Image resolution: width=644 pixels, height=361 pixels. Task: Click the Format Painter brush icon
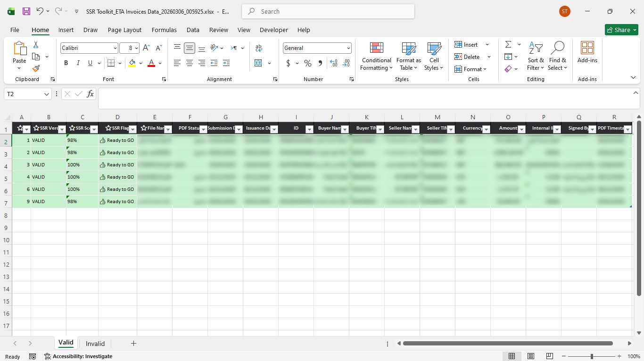tap(36, 69)
